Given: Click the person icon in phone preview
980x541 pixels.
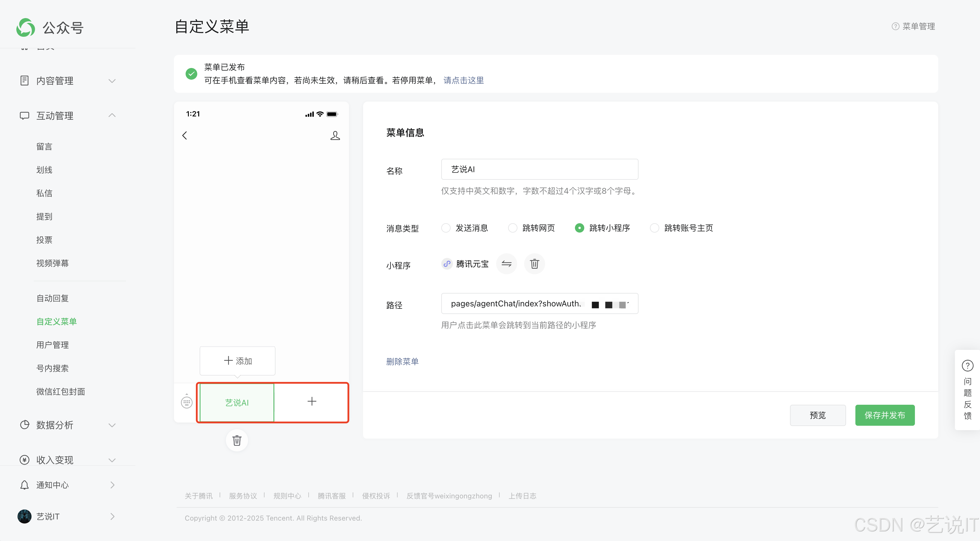Looking at the screenshot, I should [x=335, y=135].
